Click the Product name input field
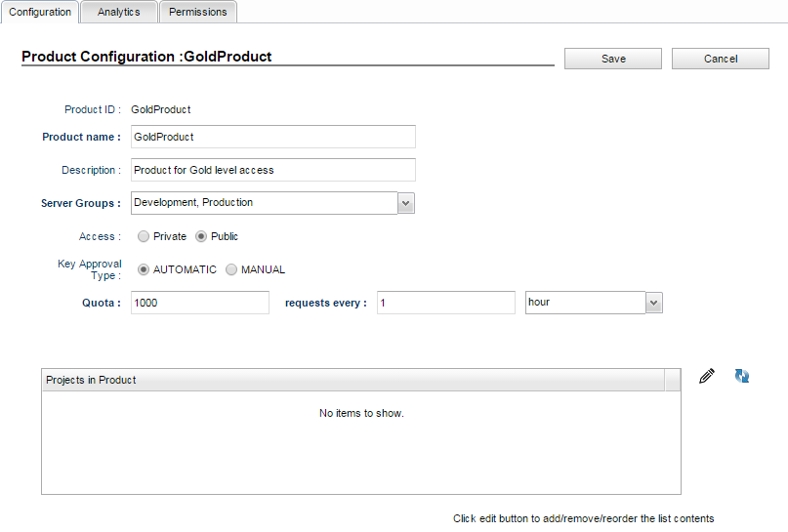This screenshot has width=788, height=532. tap(273, 137)
